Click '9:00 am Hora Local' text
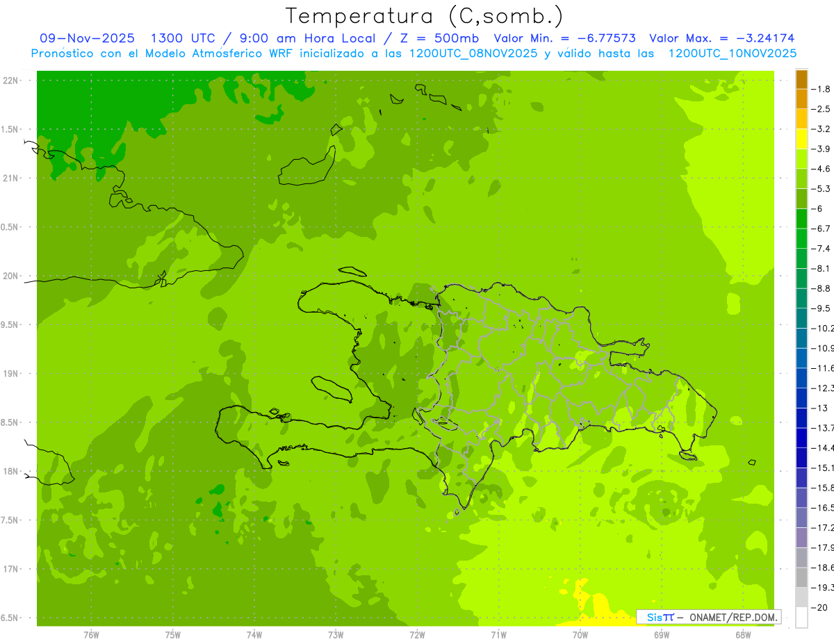The height and width of the screenshot is (644, 834). (x=307, y=39)
